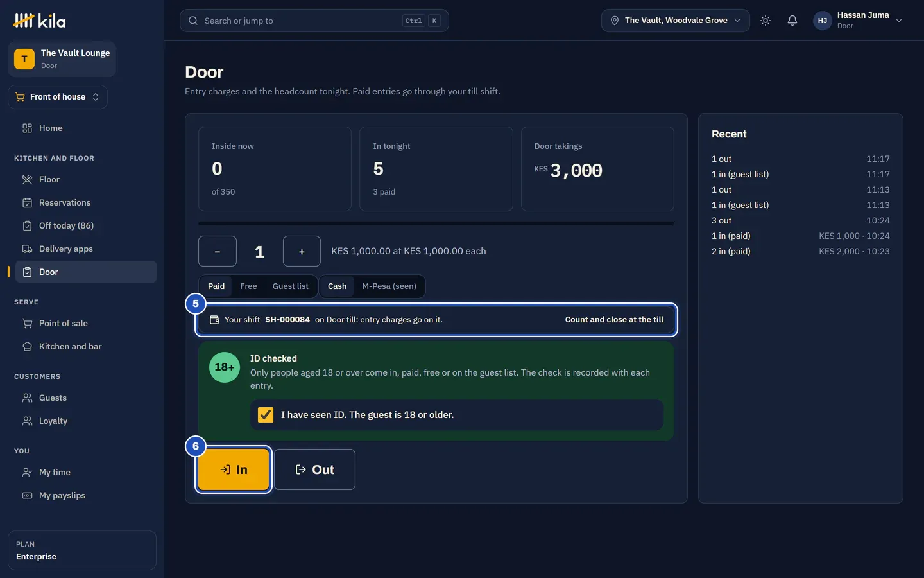Viewport: 924px width, 578px height.
Task: Click the Door takings 3,000 value
Action: click(576, 170)
